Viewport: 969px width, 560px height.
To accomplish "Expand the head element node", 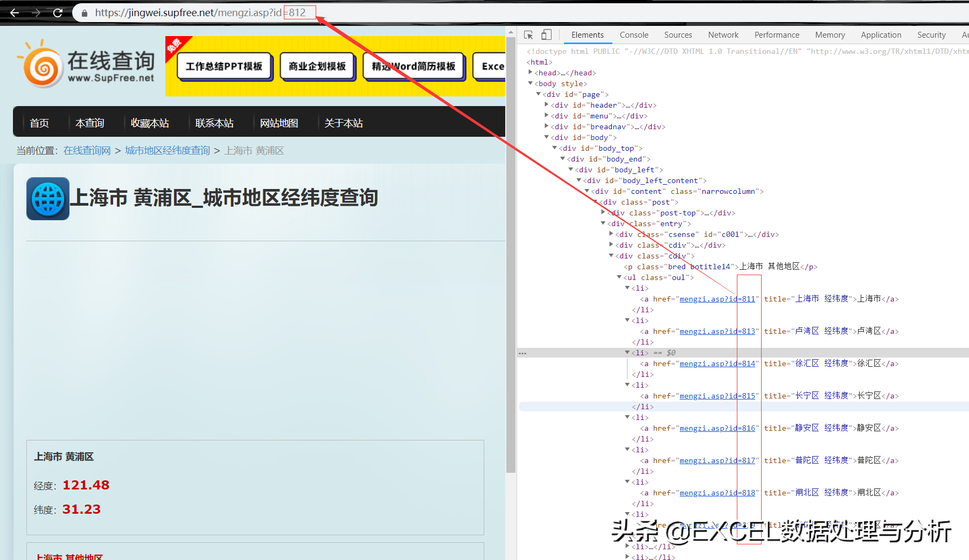I will [531, 73].
